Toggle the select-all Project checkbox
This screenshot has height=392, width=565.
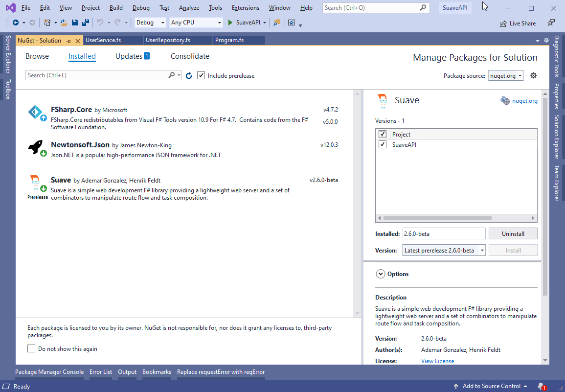(x=383, y=134)
